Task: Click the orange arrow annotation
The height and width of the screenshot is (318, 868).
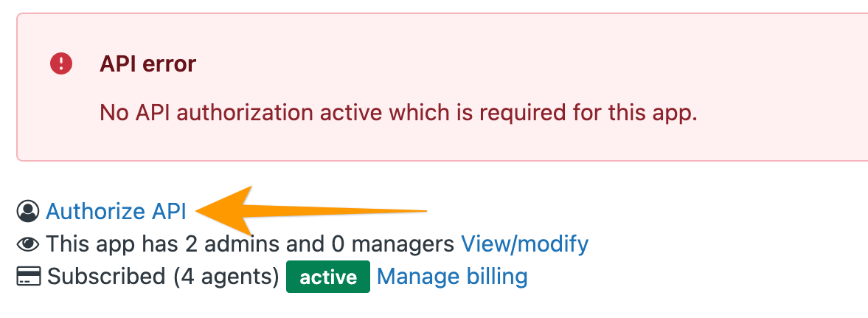Action: [311, 210]
